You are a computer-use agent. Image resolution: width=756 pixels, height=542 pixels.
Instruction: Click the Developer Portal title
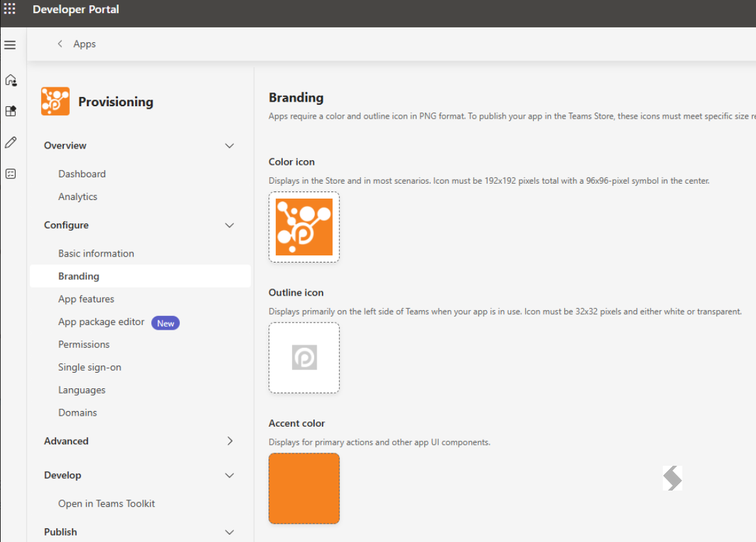click(x=76, y=9)
